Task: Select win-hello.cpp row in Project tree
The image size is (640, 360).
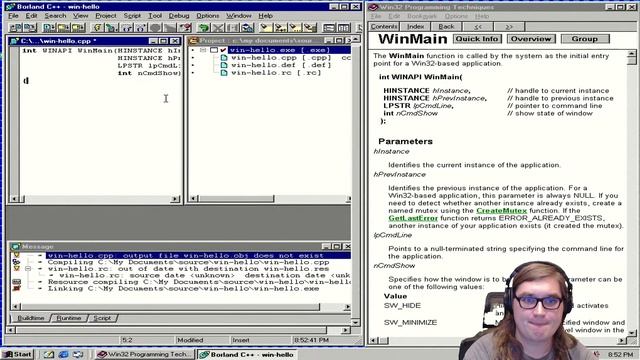Action: (281, 58)
